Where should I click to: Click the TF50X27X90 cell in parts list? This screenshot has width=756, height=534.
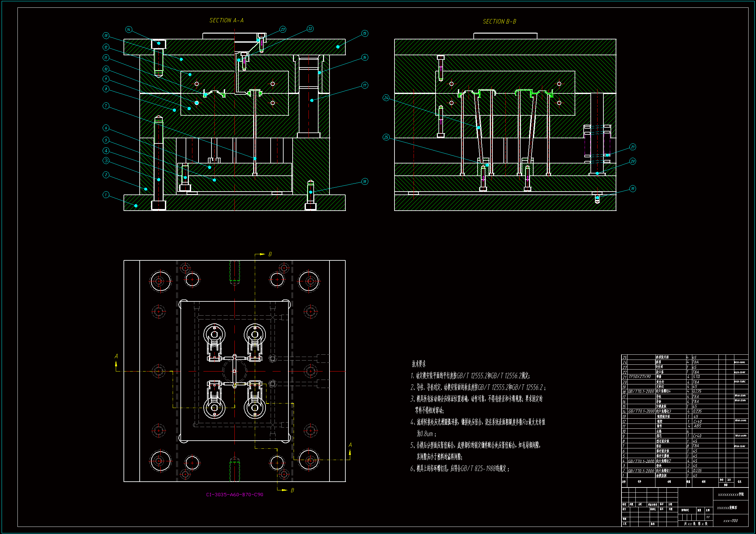click(x=640, y=377)
